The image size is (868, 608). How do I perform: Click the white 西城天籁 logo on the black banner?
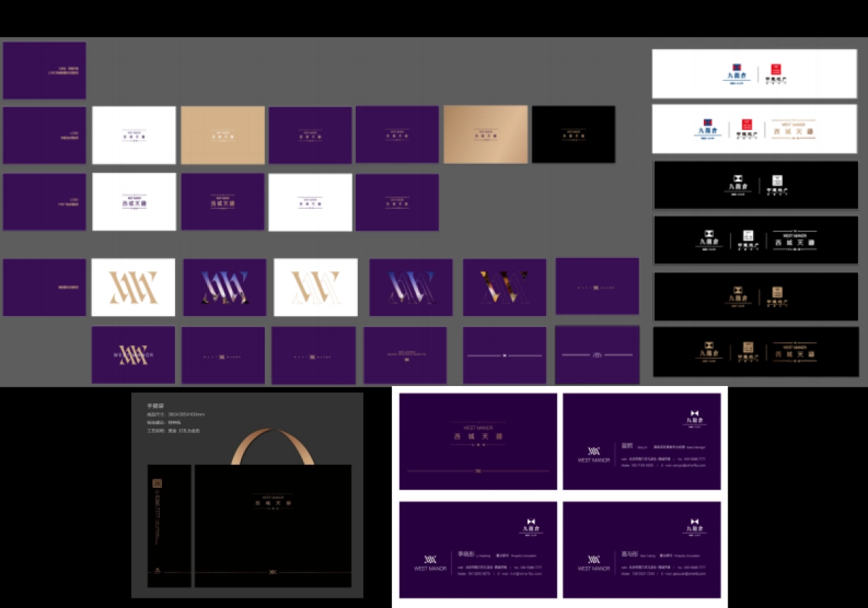click(794, 241)
